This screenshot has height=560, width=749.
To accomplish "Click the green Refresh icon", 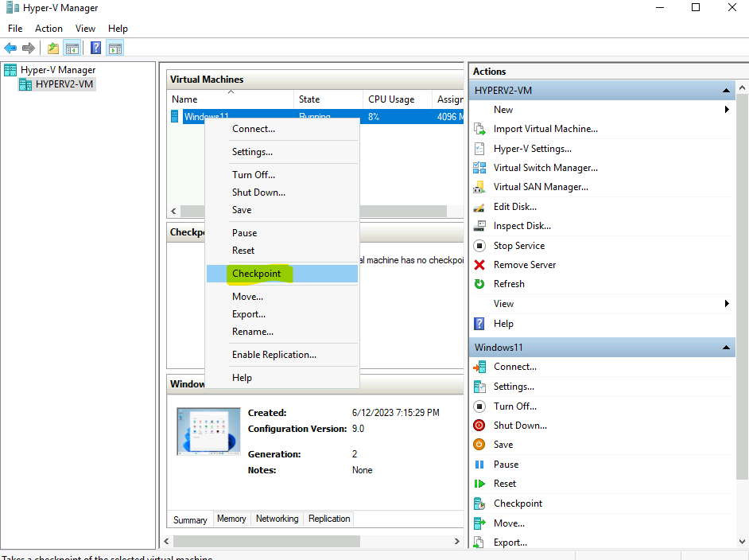I will pos(479,284).
